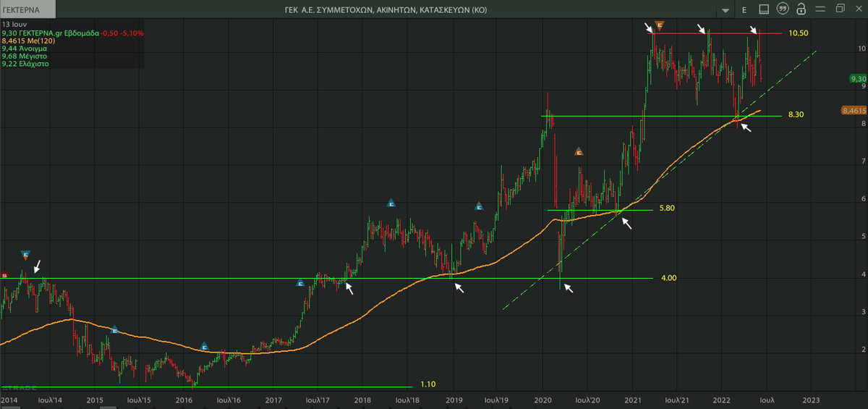Click the orange E event marker near the 10.50 line
Viewport: 868px width, 409px height.
[x=660, y=26]
